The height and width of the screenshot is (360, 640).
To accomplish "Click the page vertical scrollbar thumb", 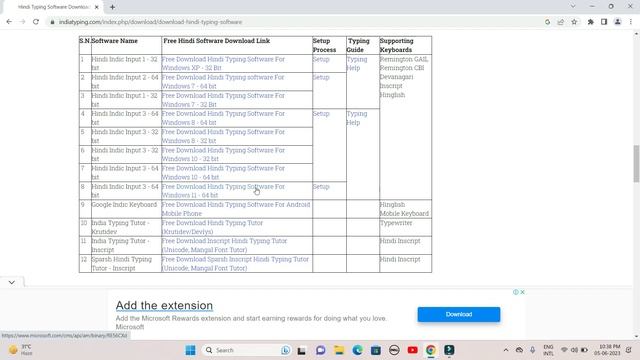I will pyautogui.click(x=636, y=163).
